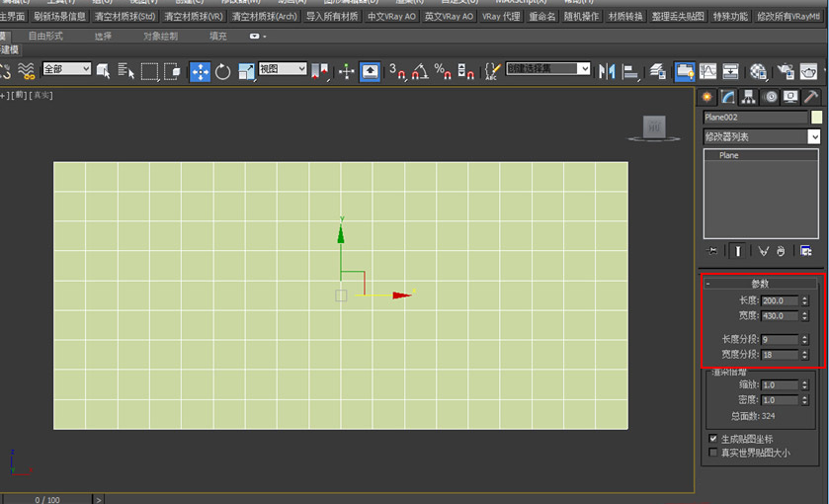The image size is (829, 504).
Task: Click the 导入所有材质 button
Action: (x=332, y=17)
